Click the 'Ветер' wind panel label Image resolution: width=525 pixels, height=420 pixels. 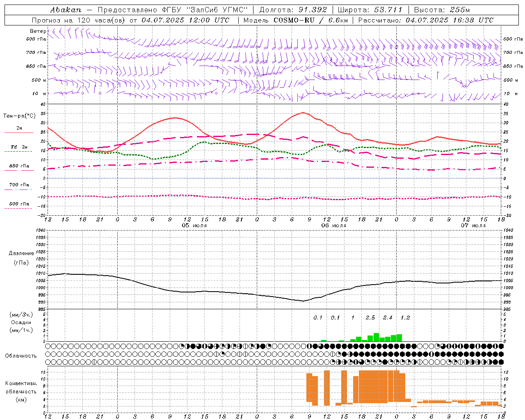38,31
